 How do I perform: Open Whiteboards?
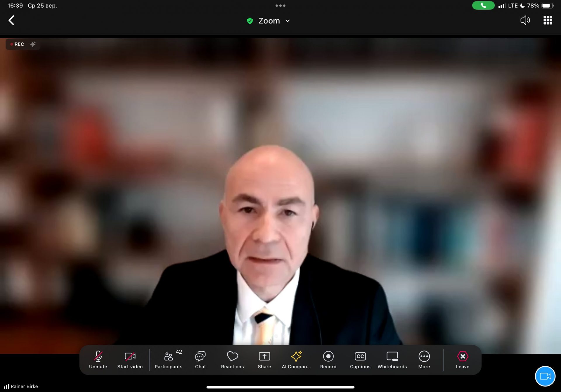point(392,360)
